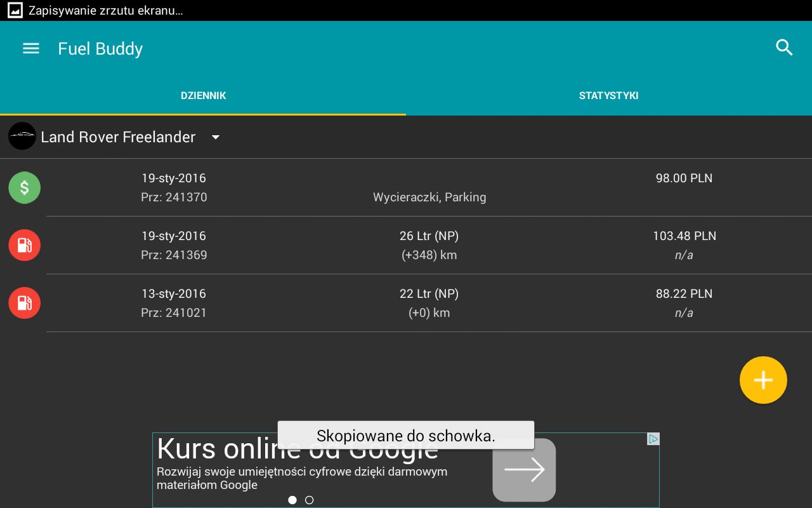
Task: Select the 98.00 PLN amount
Action: click(684, 178)
